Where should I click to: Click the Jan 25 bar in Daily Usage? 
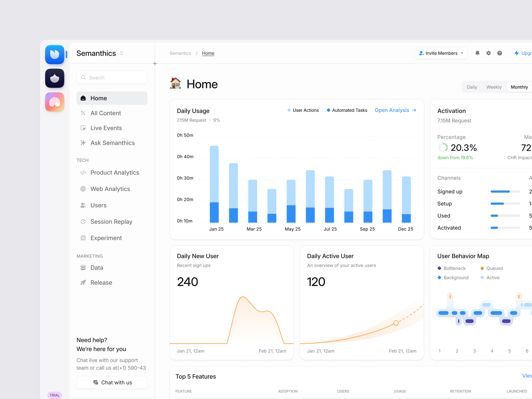[214, 184]
